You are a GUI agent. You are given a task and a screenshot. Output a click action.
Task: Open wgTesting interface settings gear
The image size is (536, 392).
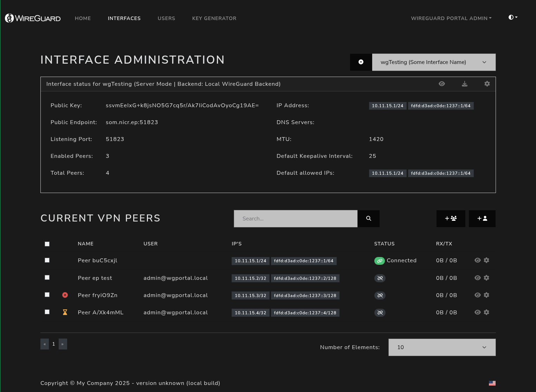[x=487, y=84]
